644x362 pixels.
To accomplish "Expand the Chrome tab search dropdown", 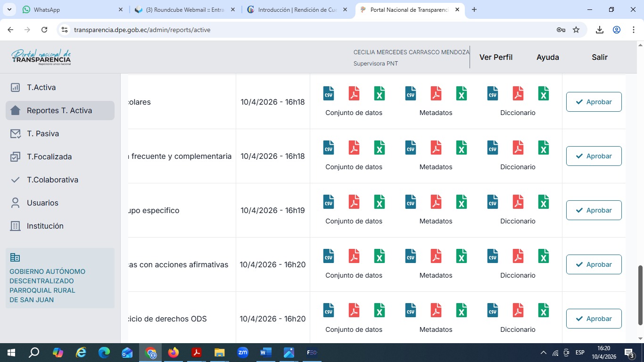I will click(9, 9).
